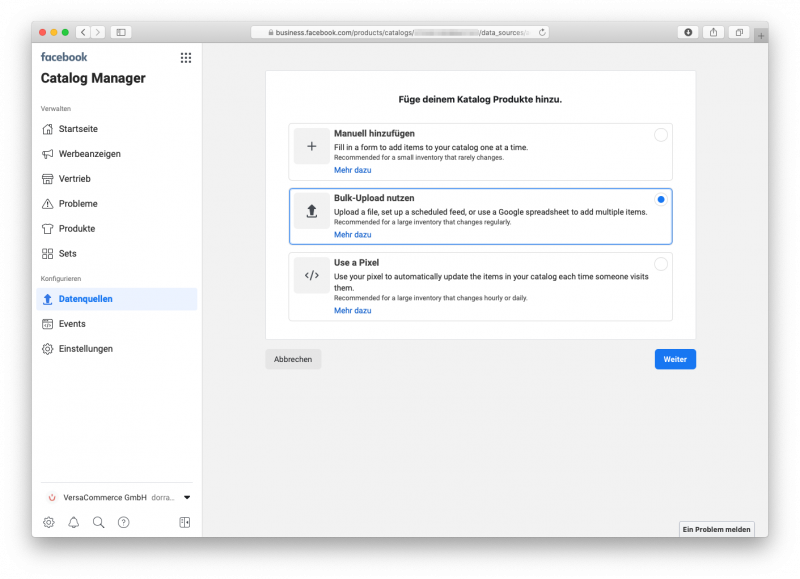Click the Einstellungen gear icon in sidebar
Image resolution: width=800 pixels, height=579 pixels.
coord(47,349)
